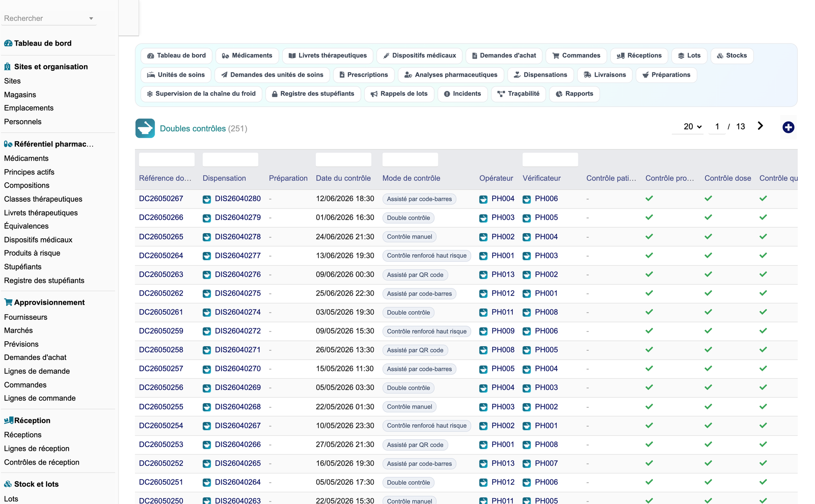
Task: Click the verifier icon next to PH007 in row DC26050252
Action: 527,464
